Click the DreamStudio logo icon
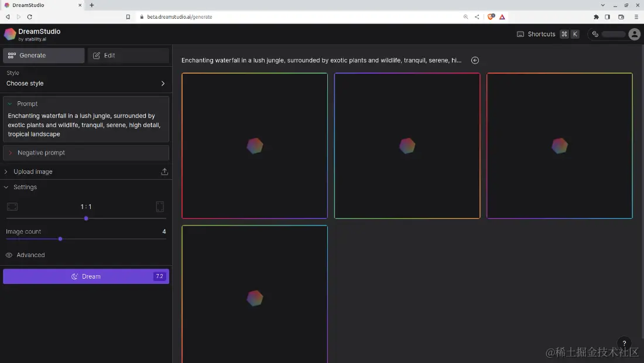 (10, 34)
